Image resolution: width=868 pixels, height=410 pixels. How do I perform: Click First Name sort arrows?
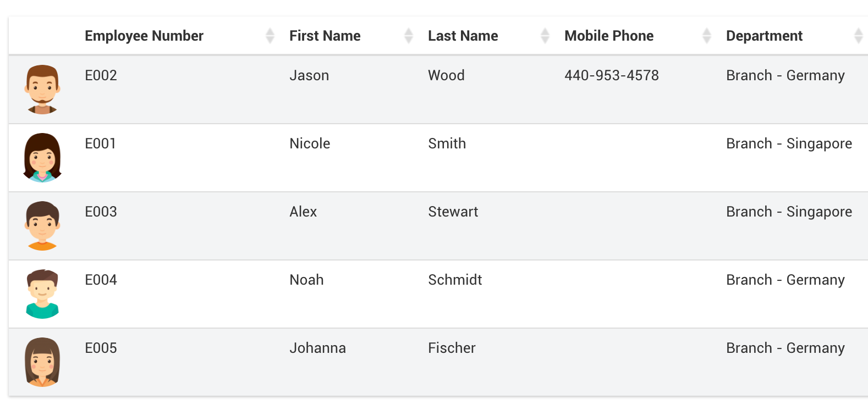click(x=408, y=36)
